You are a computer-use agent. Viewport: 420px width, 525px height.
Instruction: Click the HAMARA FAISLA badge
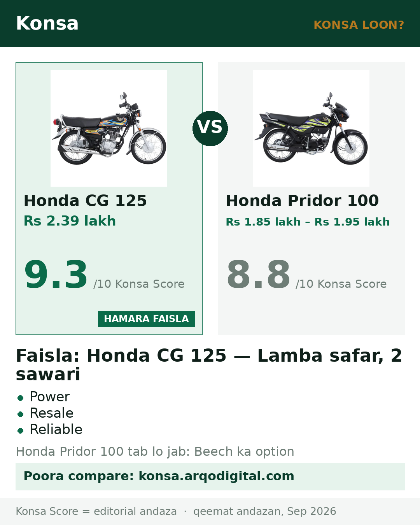click(146, 319)
